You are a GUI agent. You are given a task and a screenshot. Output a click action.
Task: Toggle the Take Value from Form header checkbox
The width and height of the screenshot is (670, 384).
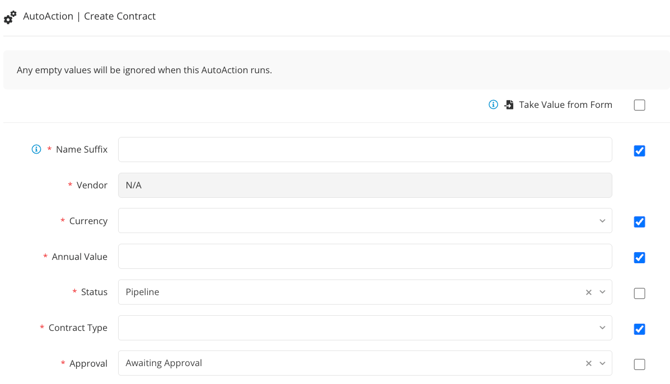(x=639, y=105)
